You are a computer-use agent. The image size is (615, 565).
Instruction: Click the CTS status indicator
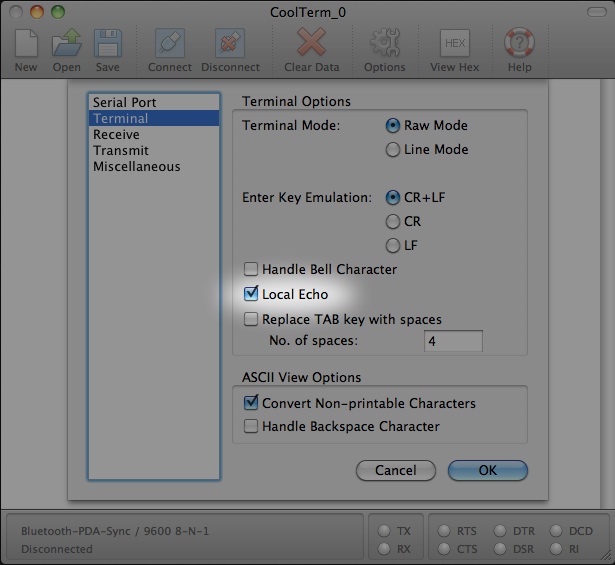pyautogui.click(x=444, y=549)
